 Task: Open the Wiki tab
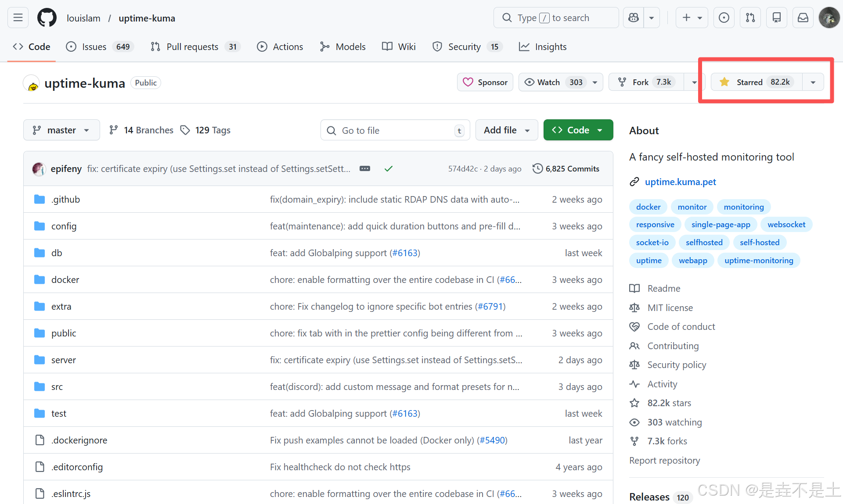click(399, 46)
